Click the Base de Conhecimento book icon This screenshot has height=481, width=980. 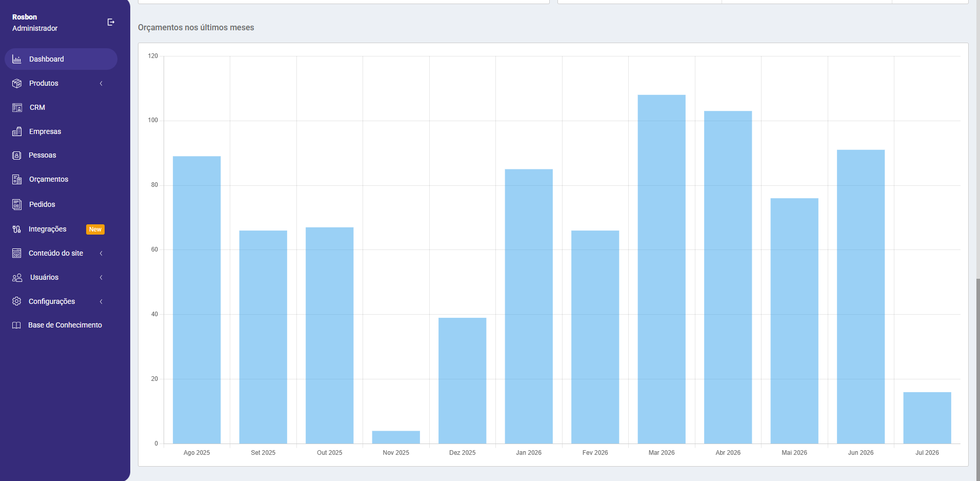(16, 325)
